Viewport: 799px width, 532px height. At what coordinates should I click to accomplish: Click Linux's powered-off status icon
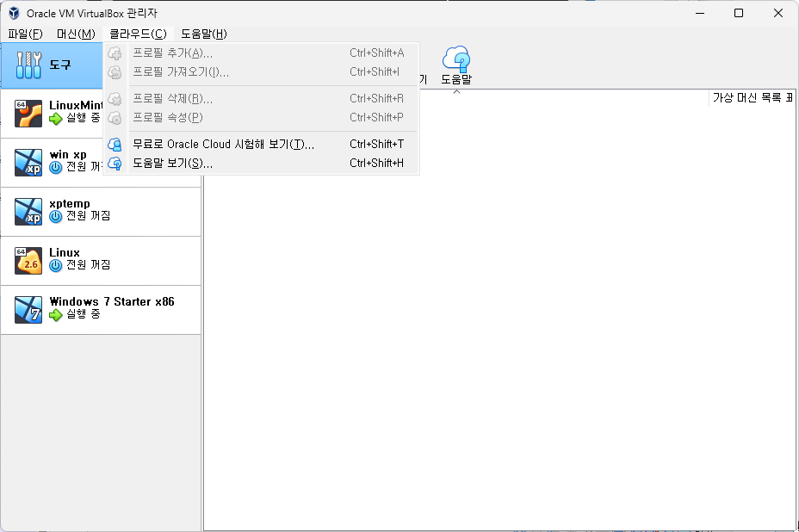[56, 265]
